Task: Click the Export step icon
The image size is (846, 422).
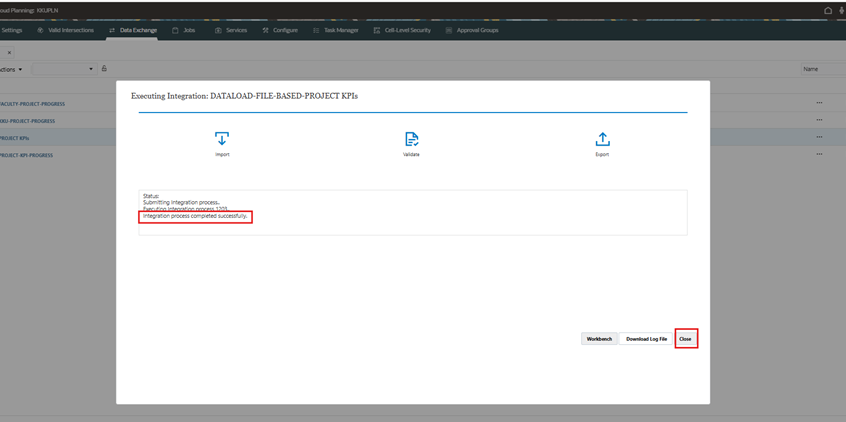Action: tap(602, 139)
